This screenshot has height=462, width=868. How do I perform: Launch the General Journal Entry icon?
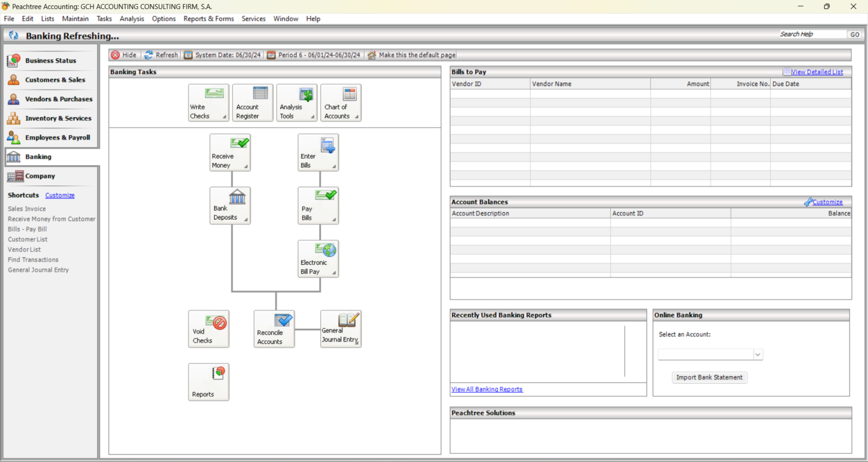[x=341, y=329]
